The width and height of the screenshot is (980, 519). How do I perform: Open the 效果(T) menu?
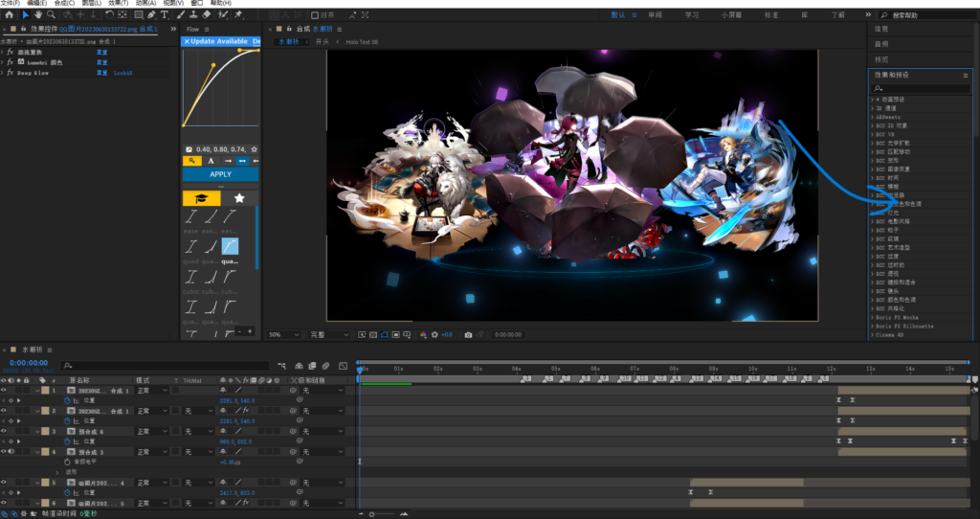pyautogui.click(x=118, y=3)
